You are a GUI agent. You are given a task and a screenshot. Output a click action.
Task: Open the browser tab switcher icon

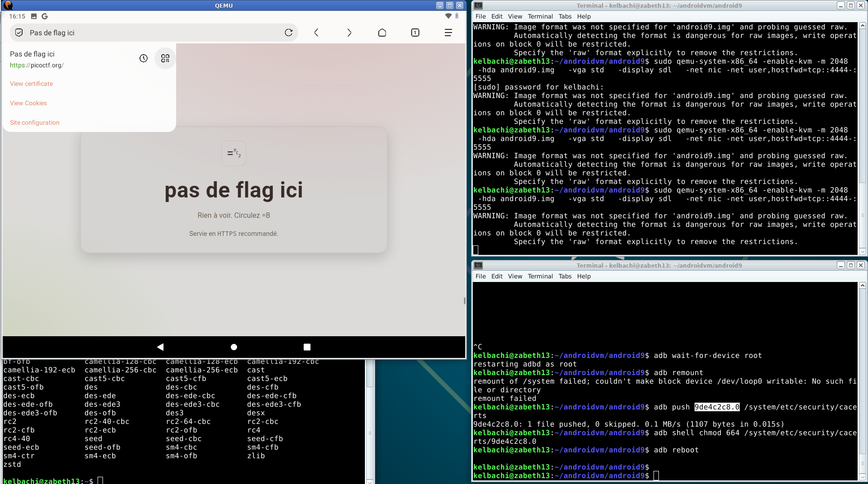[415, 33]
